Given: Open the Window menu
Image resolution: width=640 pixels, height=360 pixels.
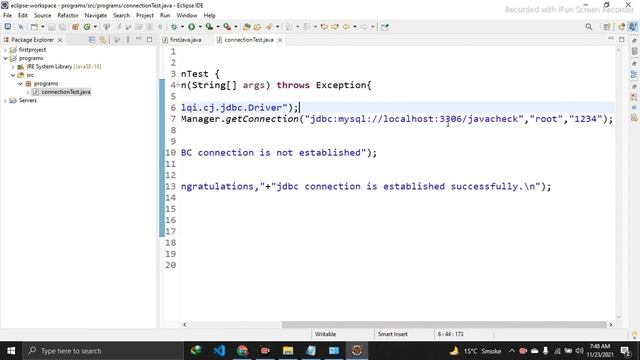Looking at the screenshot, I should point(187,16).
